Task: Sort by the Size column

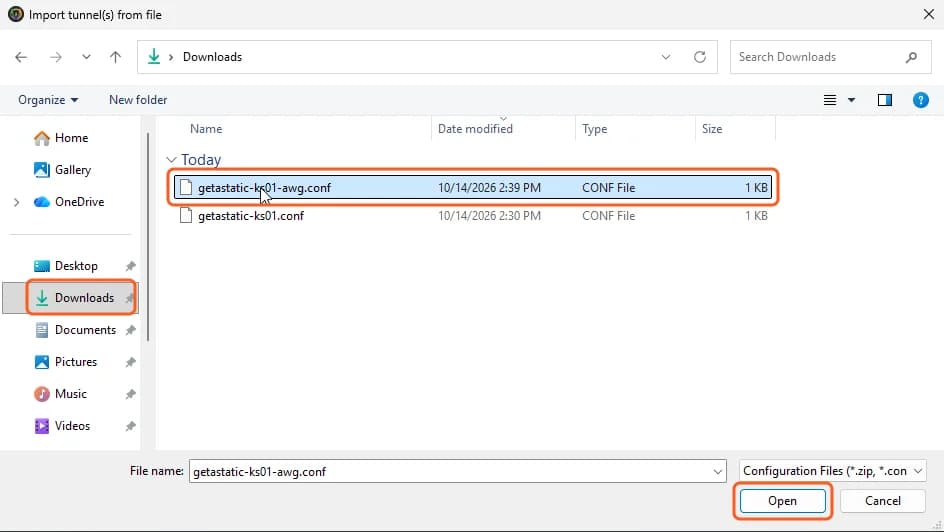Action: 712,129
